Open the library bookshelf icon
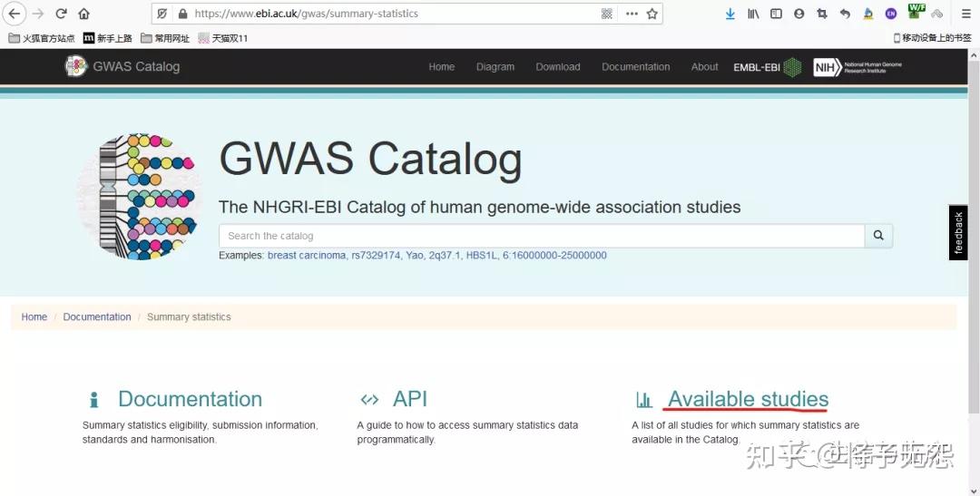 (753, 14)
